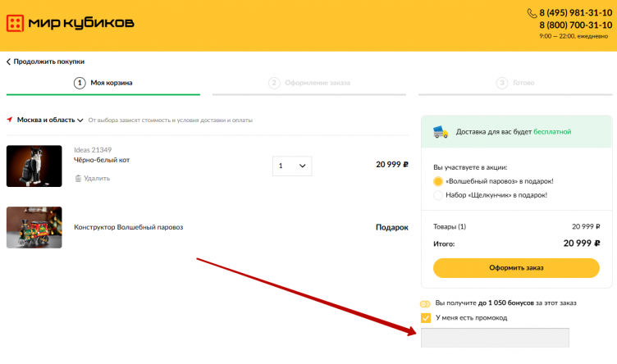Click the back chevron beside Продолжить покупки
617x364 pixels.
[9, 61]
